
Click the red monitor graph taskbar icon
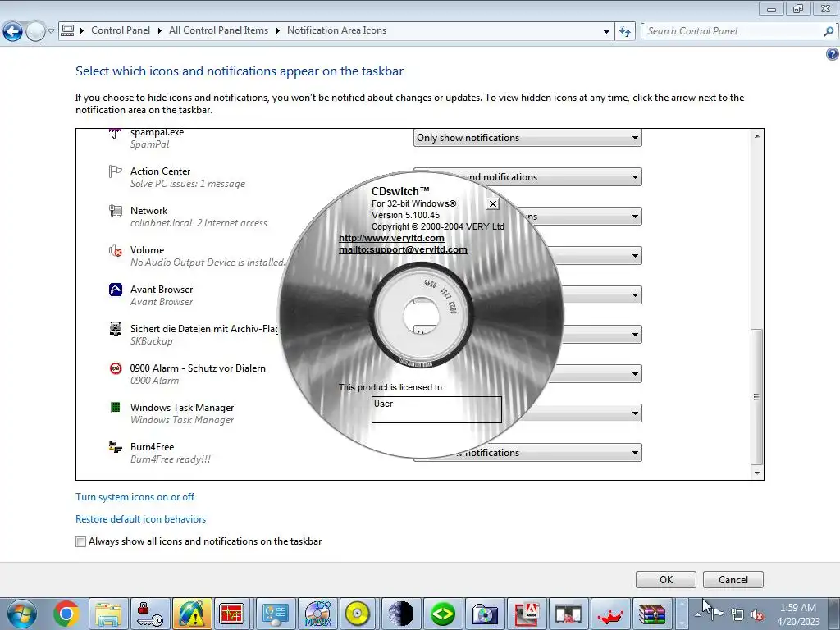pos(232,614)
